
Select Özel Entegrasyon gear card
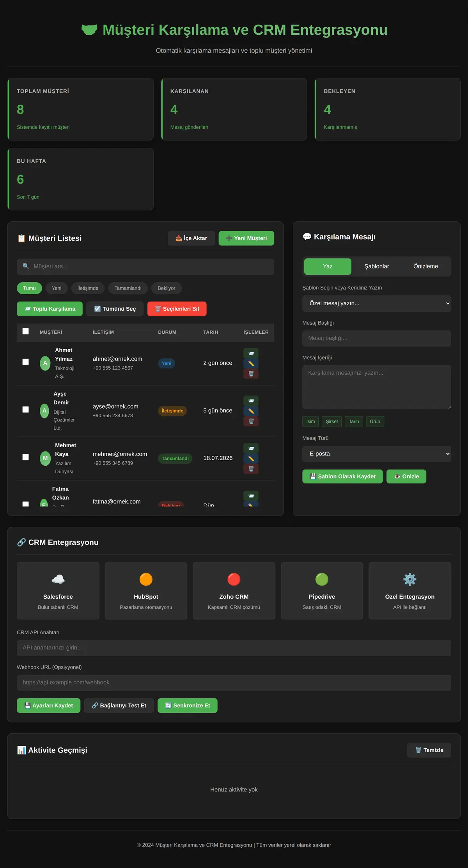pyautogui.click(x=410, y=591)
